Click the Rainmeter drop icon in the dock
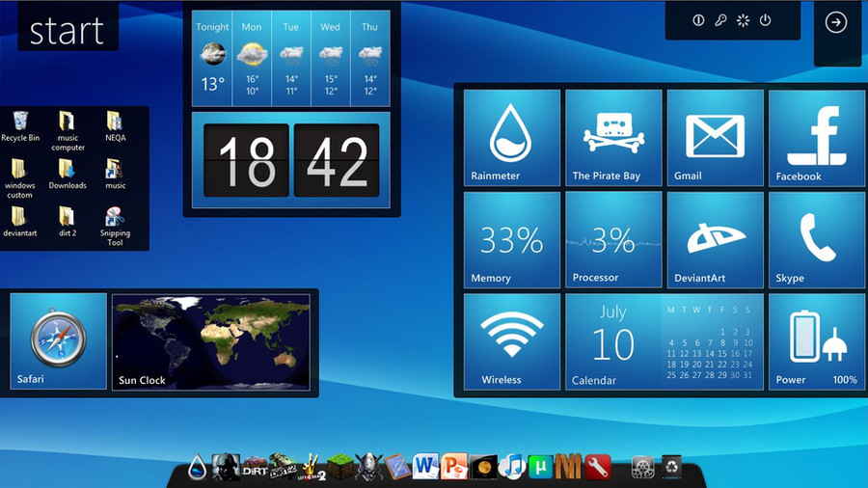The width and height of the screenshot is (868, 488). 197,468
